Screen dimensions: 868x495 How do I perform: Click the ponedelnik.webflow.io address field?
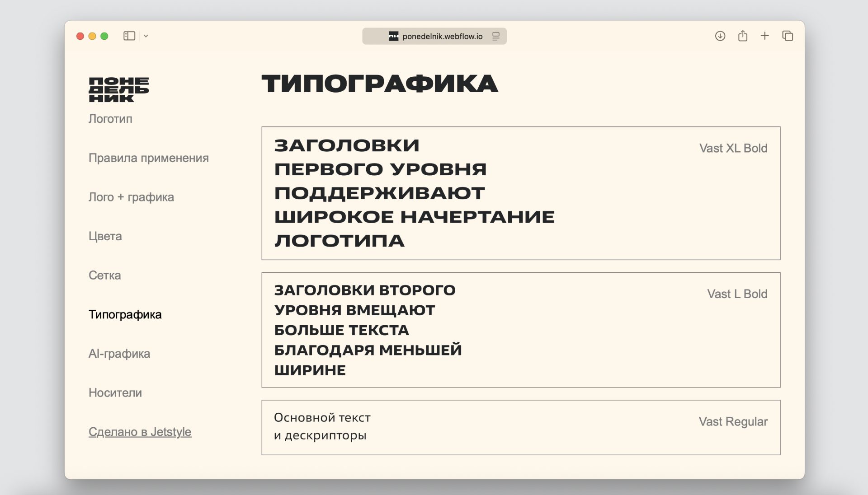(434, 36)
